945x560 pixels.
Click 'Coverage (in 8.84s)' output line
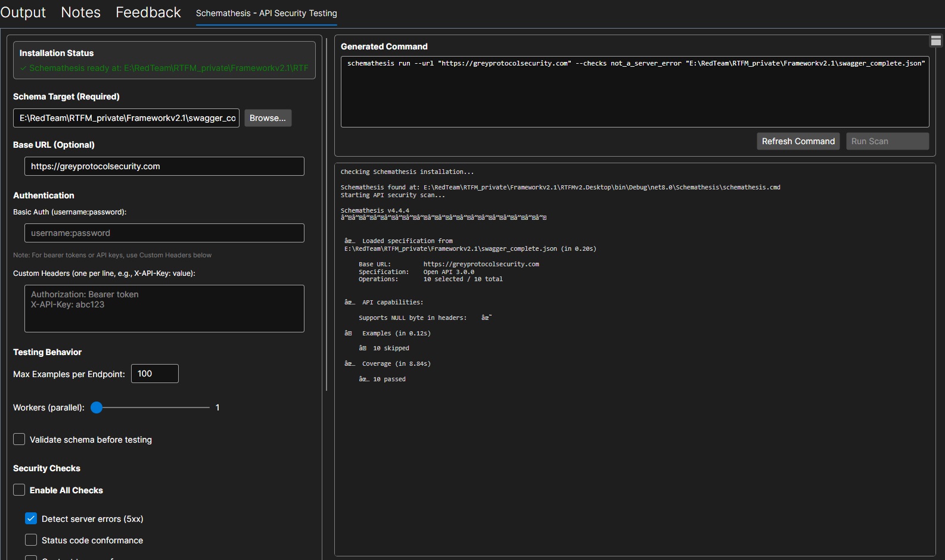coord(396,363)
